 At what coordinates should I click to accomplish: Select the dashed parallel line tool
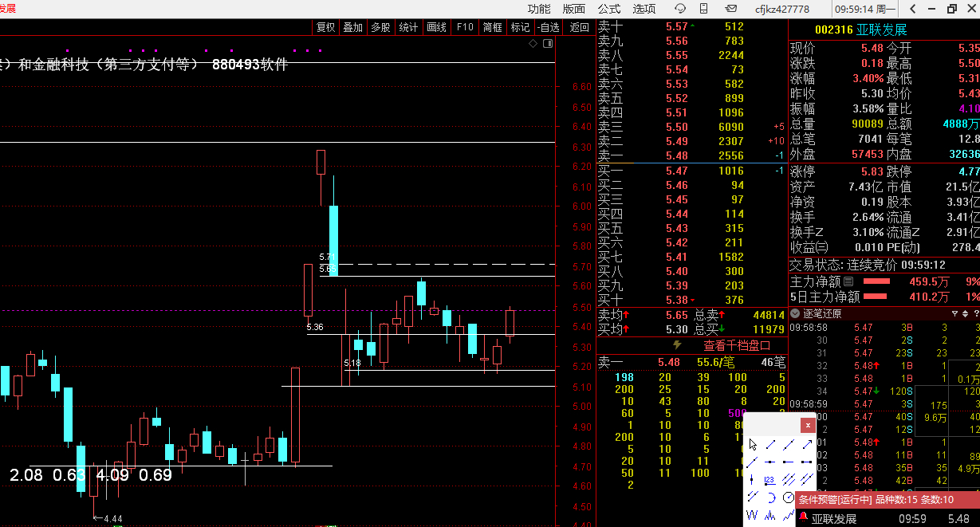(753, 496)
